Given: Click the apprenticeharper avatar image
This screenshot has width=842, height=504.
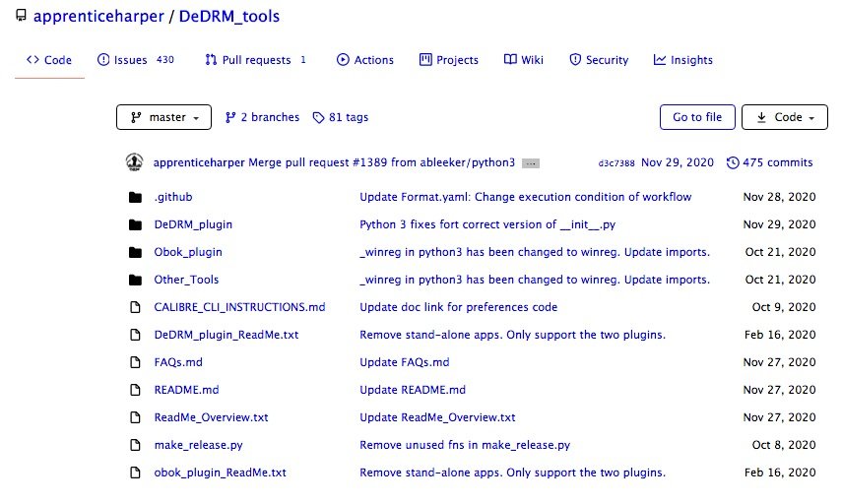Looking at the screenshot, I should [134, 162].
